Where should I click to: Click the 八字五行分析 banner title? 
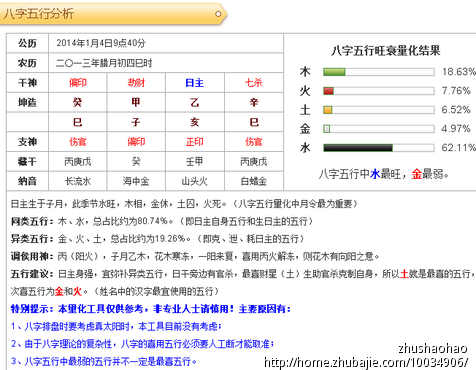pyautogui.click(x=38, y=14)
